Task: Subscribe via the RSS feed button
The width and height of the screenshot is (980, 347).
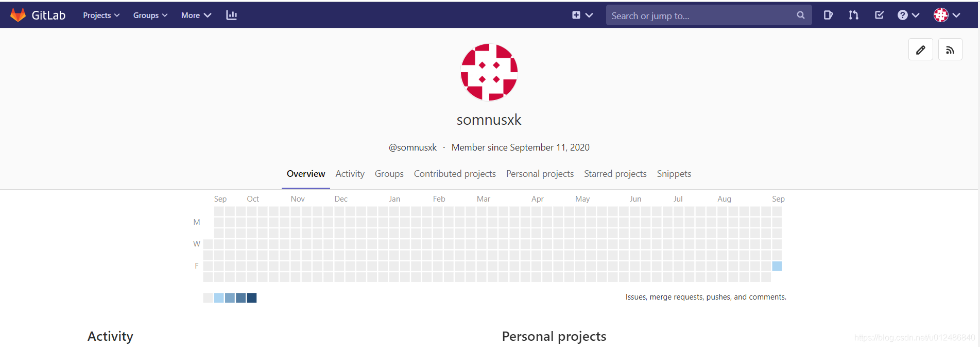Action: coord(950,50)
